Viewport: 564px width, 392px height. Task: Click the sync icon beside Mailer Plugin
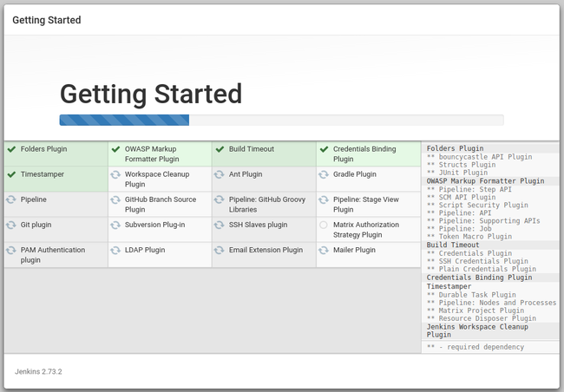pos(324,251)
